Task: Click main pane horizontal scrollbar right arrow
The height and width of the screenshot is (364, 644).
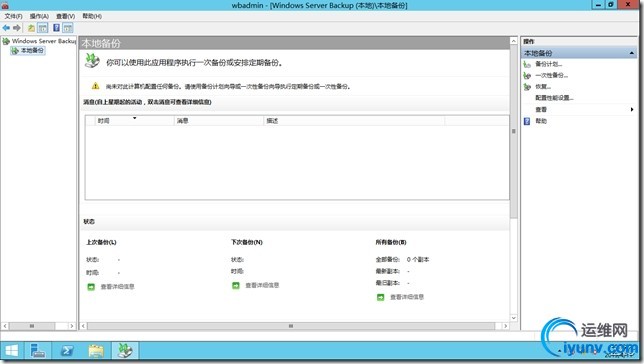Action: pyautogui.click(x=506, y=326)
